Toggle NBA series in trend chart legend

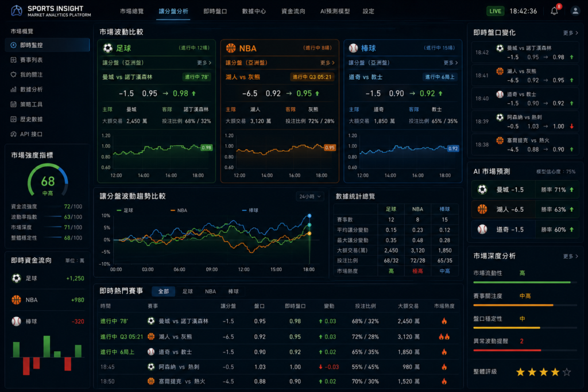tap(179, 210)
